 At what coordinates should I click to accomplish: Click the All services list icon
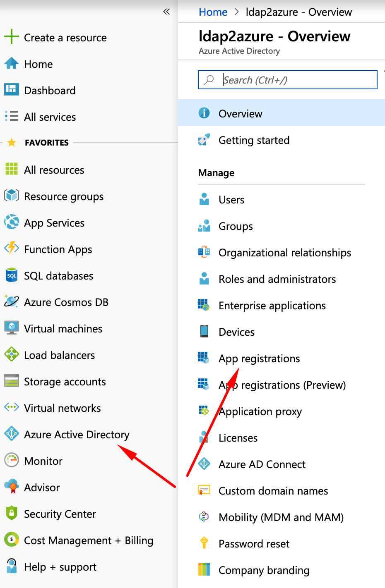pos(12,116)
